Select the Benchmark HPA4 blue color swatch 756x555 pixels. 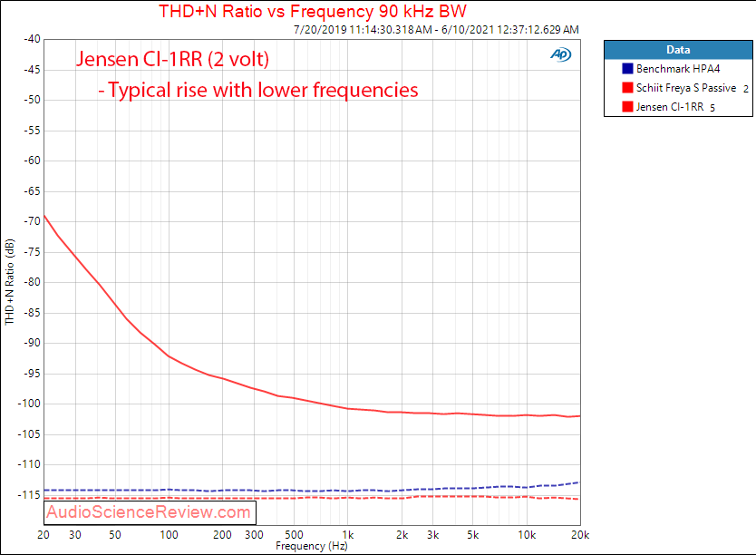[627, 69]
